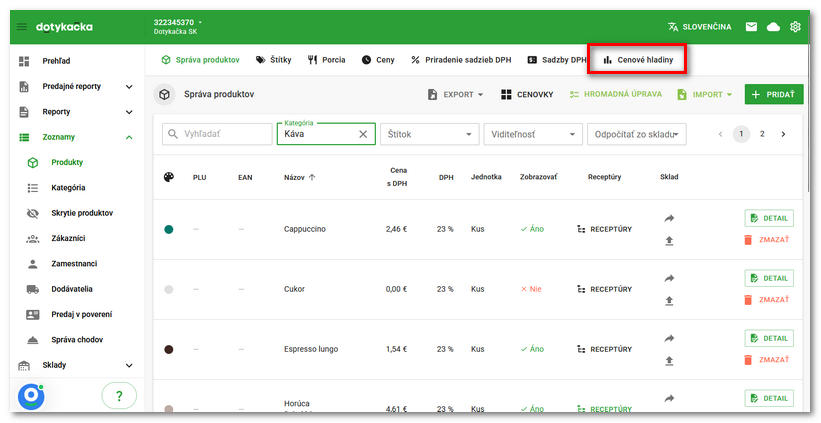Click the Vyhľadať search field

pyautogui.click(x=216, y=134)
